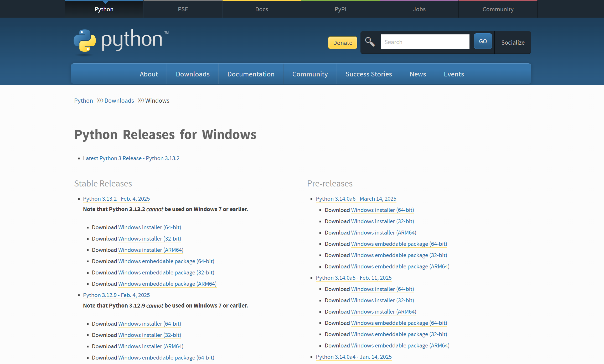
Task: Open Python 3.13.2 - Feb. 4, 2025 release
Action: [x=116, y=199]
